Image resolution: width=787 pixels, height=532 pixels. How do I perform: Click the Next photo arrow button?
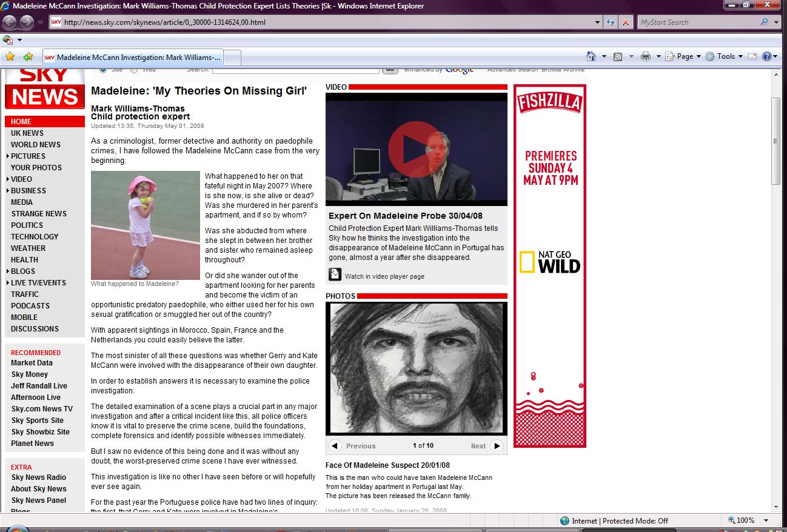coord(497,446)
